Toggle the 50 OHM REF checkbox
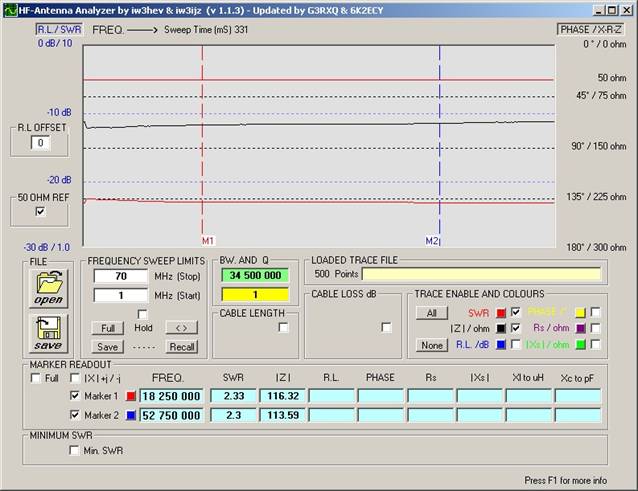Screen dimensions: 638x491 click(40, 211)
